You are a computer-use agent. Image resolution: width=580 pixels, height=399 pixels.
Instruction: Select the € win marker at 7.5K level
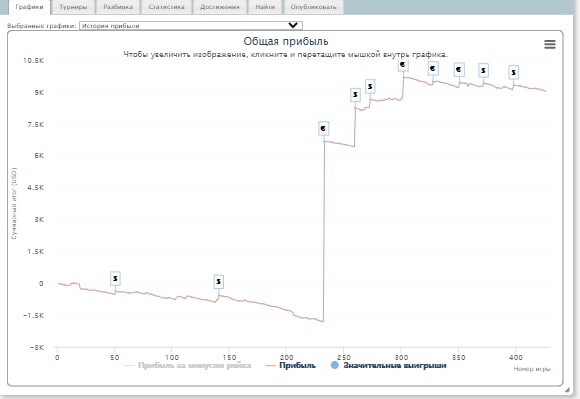tap(323, 128)
